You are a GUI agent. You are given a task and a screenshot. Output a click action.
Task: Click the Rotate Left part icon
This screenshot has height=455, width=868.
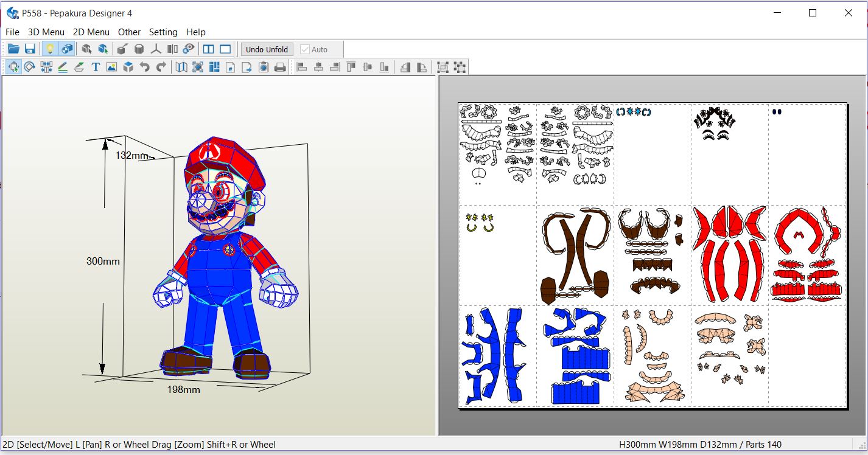(407, 67)
